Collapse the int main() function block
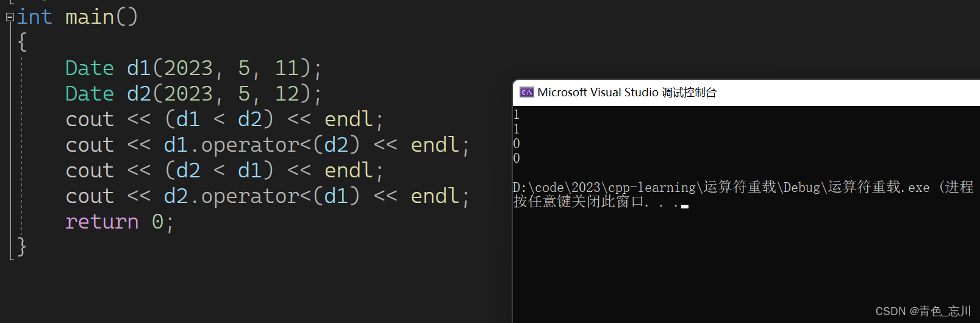Image resolution: width=980 pixels, height=323 pixels. coord(10,18)
